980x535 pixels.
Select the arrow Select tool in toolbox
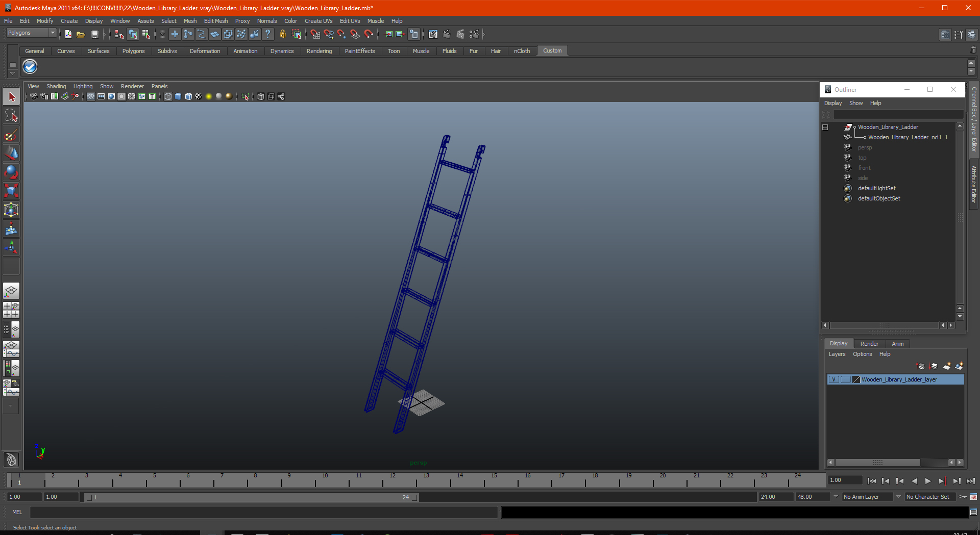pos(11,97)
